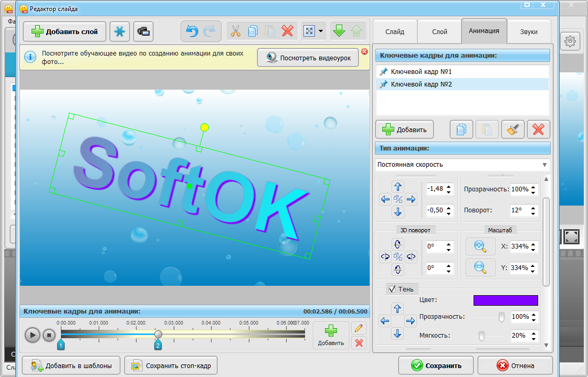Move layer down with green arrow

click(x=339, y=31)
